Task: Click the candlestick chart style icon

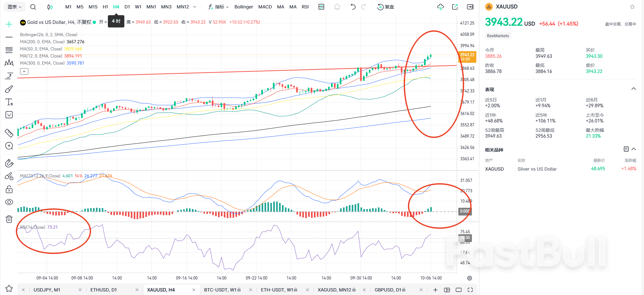Action: click(x=50, y=7)
